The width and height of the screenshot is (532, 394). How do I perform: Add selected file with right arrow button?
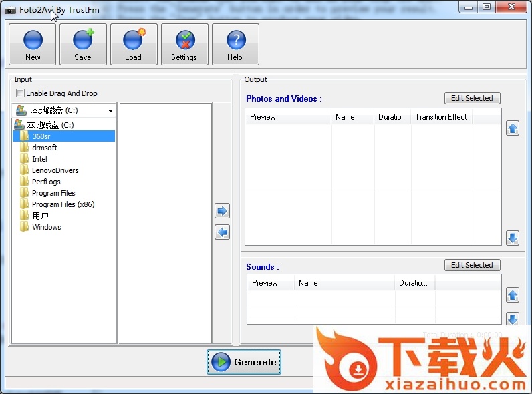pos(223,211)
